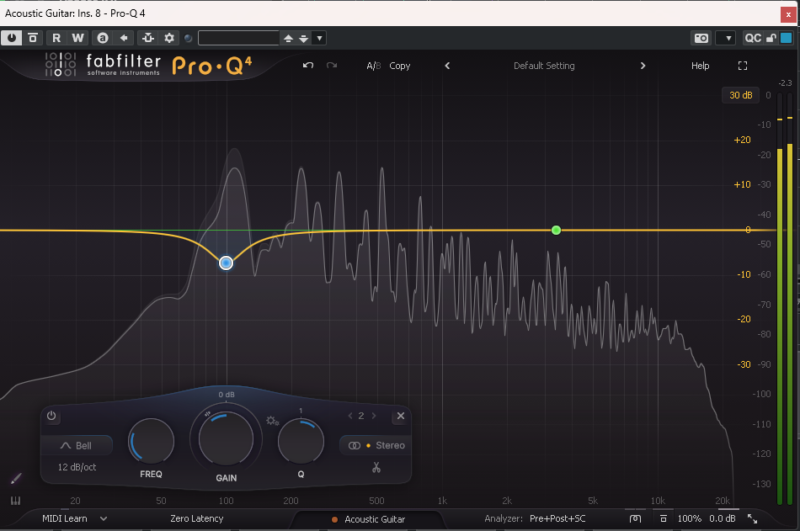Expand the MIDI Learn dropdown arrow
This screenshot has height=531, width=800.
(x=103, y=519)
